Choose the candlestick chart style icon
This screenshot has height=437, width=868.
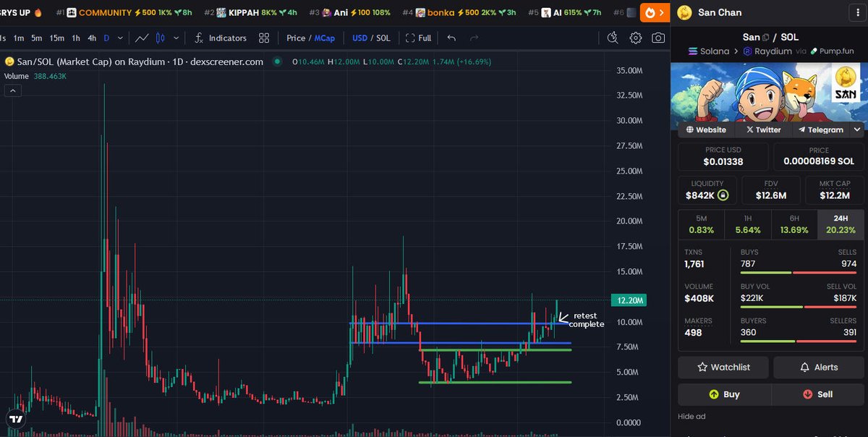[161, 38]
